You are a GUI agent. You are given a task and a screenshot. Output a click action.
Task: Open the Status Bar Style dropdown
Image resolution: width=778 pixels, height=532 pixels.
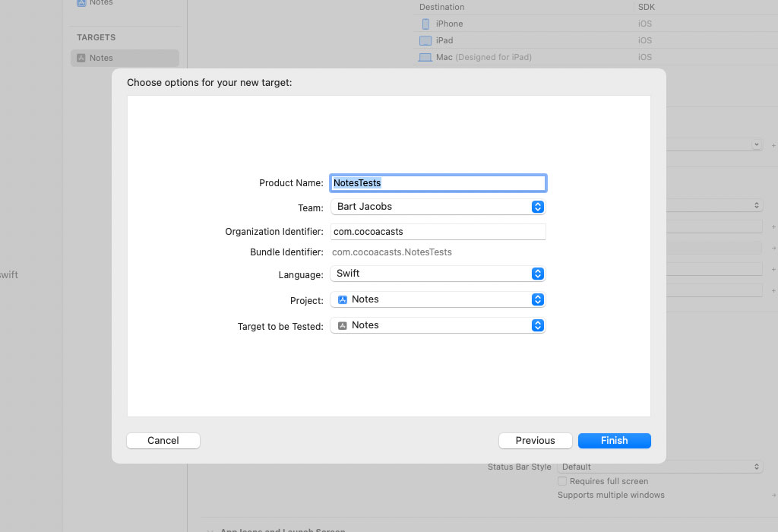point(659,467)
